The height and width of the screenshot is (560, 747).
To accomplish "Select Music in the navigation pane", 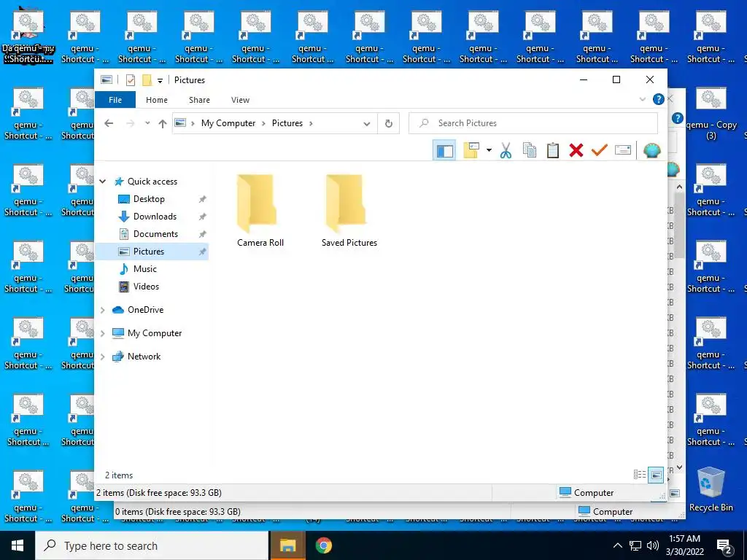I will click(145, 269).
